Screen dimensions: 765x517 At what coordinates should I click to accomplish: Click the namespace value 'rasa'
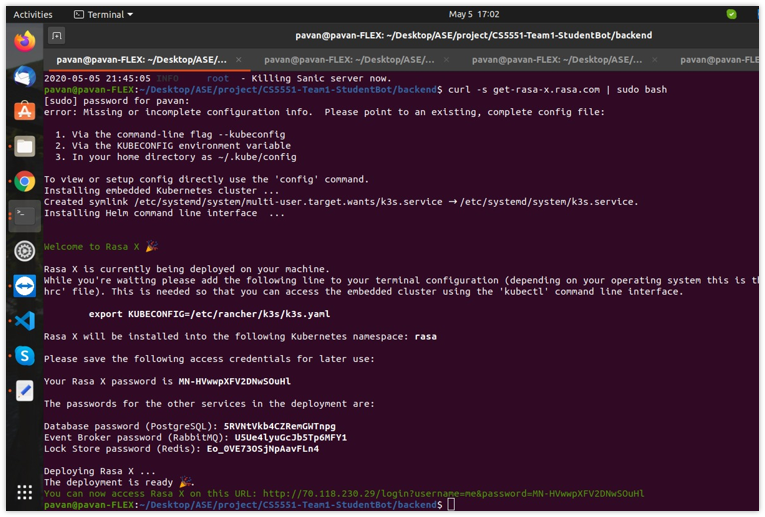(425, 337)
